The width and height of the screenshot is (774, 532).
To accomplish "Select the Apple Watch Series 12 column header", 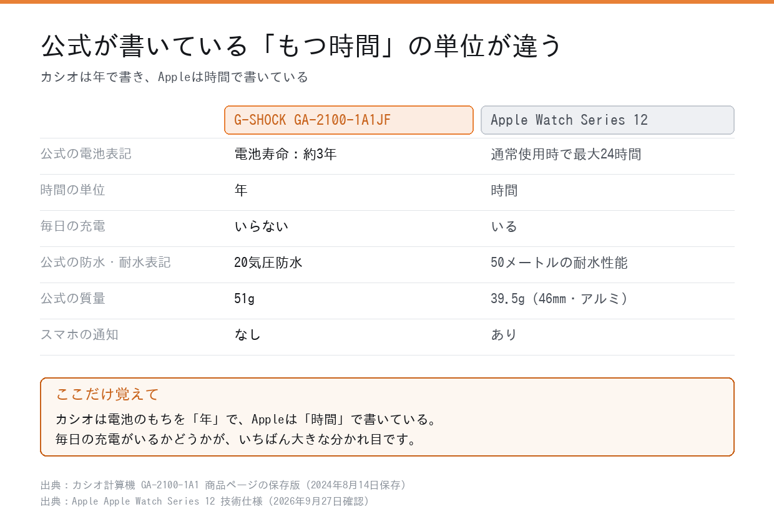I will click(607, 120).
